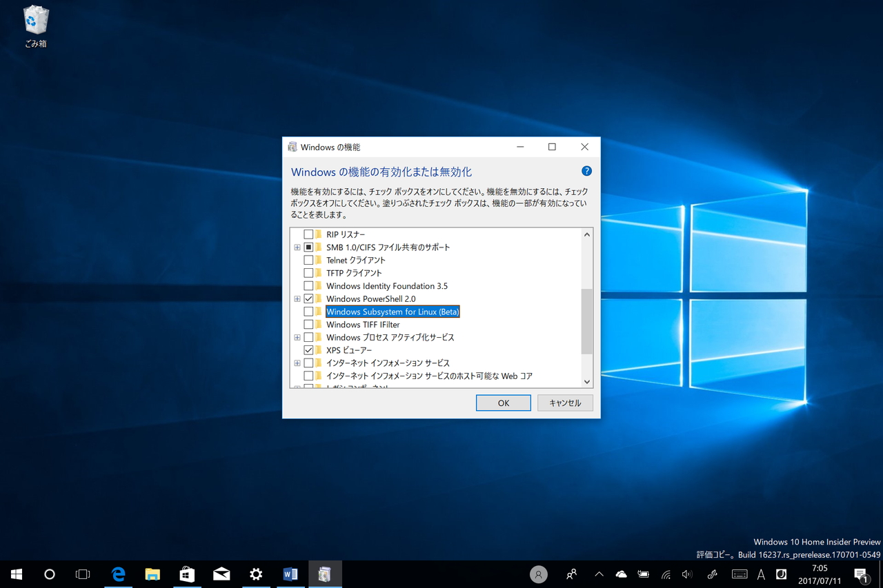Expand the Windows PowerShell 2.0 node
This screenshot has width=883, height=588.
(297, 298)
